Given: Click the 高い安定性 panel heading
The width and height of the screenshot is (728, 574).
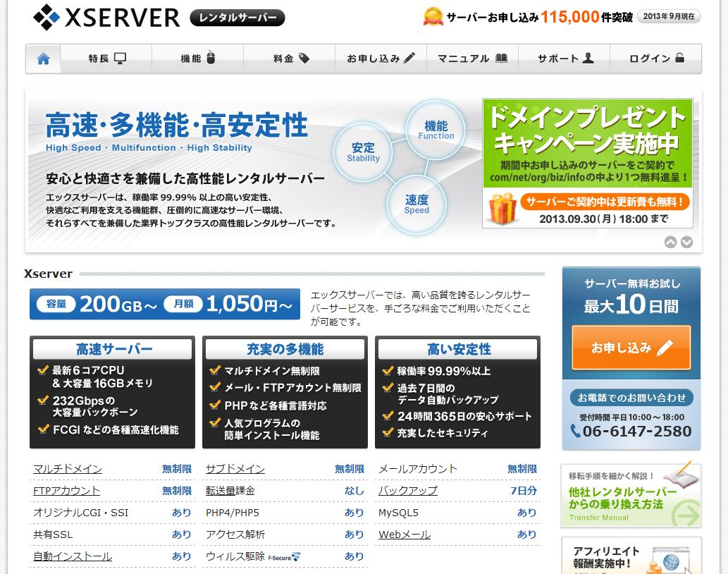Looking at the screenshot, I should click(458, 349).
